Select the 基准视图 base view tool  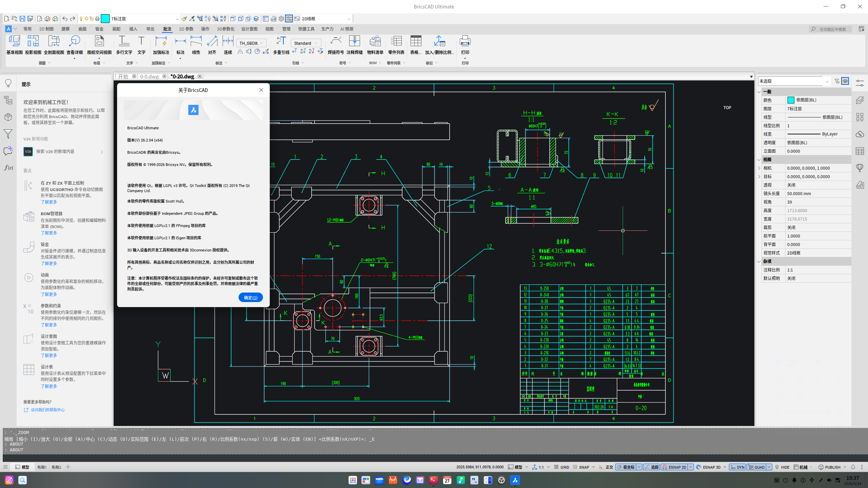point(14,45)
